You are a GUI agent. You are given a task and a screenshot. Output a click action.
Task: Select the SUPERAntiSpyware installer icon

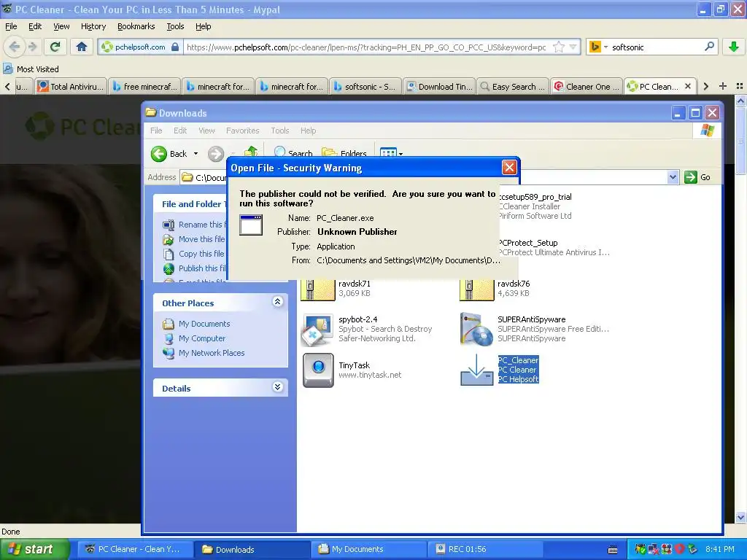click(x=477, y=329)
